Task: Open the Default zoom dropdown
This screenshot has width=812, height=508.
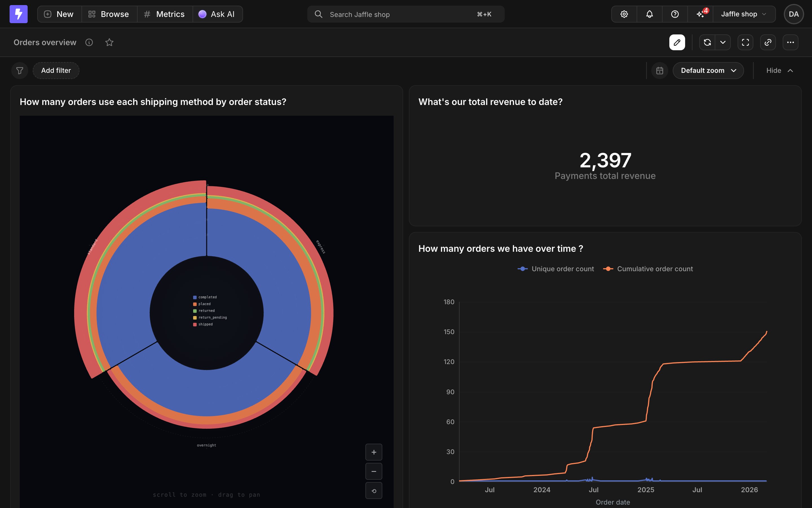Action: click(708, 71)
